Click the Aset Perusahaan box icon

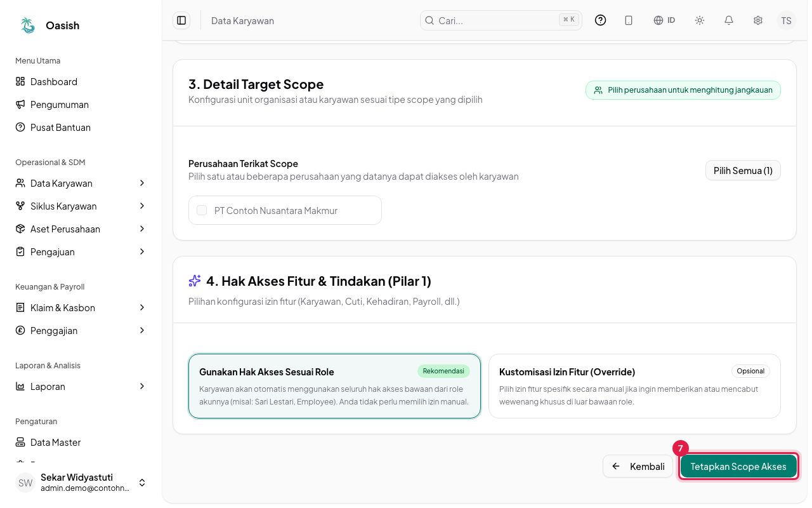(x=20, y=229)
